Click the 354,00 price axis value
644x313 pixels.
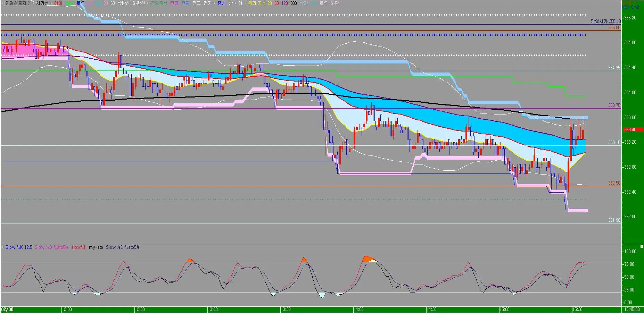tap(630, 92)
